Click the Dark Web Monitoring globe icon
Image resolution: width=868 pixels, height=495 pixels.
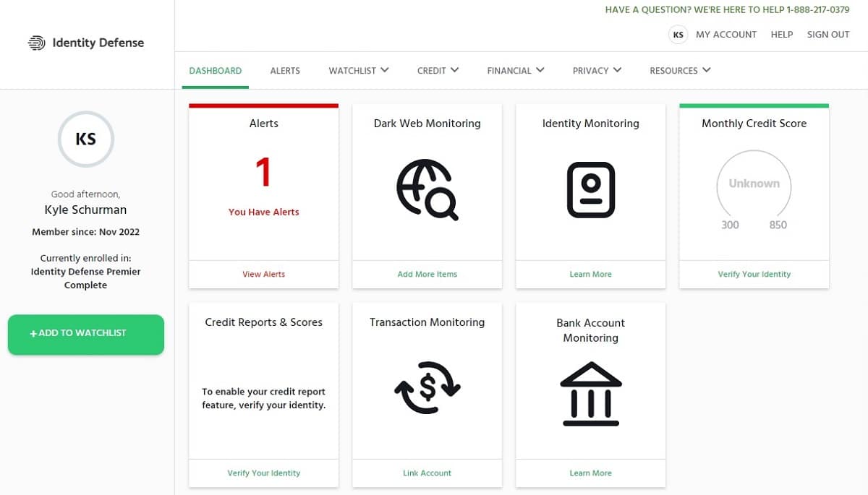(x=427, y=189)
